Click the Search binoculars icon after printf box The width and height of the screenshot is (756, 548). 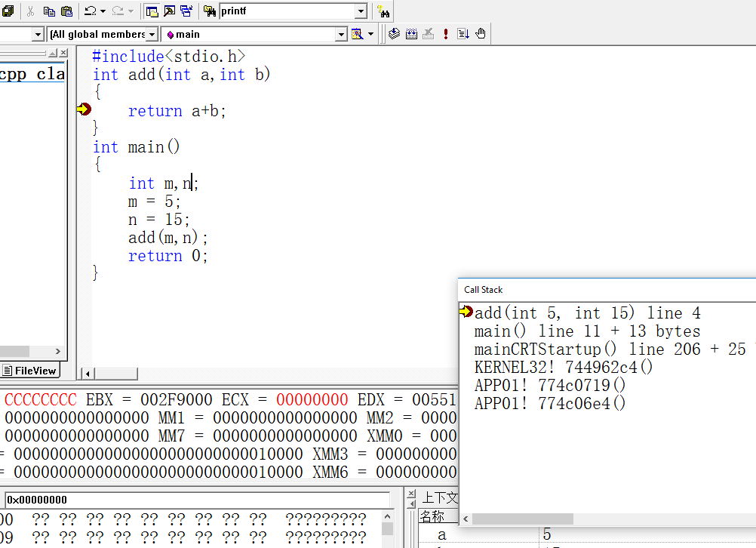click(383, 11)
